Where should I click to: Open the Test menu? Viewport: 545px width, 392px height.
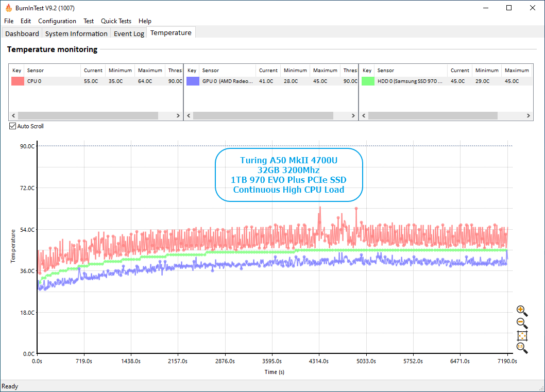click(x=89, y=21)
